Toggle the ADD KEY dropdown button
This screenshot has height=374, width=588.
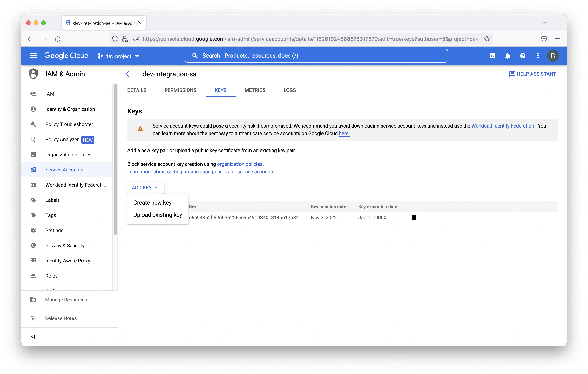[145, 187]
